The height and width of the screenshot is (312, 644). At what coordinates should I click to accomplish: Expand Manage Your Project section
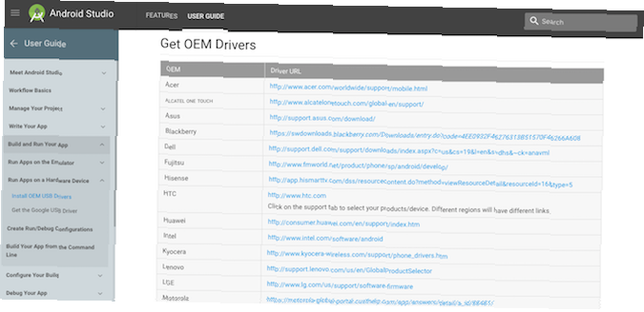point(103,109)
